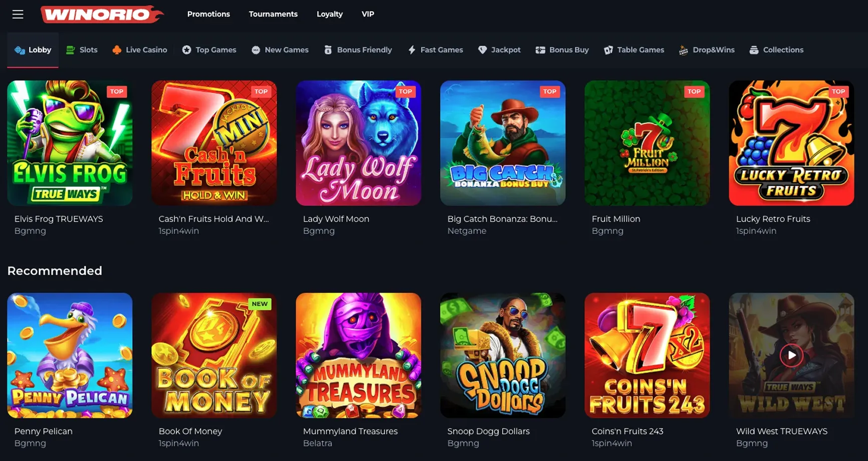Open the Promotions menu item
Image resolution: width=868 pixels, height=461 pixels.
click(208, 14)
